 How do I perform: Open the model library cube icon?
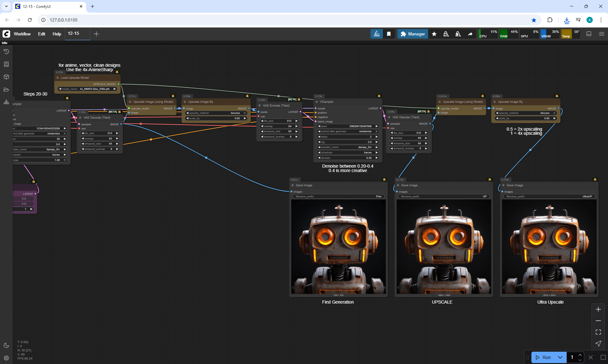coord(6,77)
